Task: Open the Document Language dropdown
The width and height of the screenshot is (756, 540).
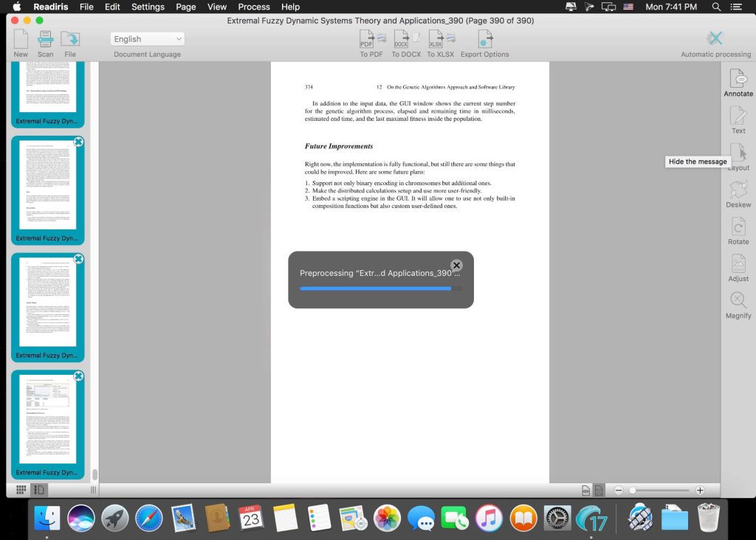Action: click(148, 39)
